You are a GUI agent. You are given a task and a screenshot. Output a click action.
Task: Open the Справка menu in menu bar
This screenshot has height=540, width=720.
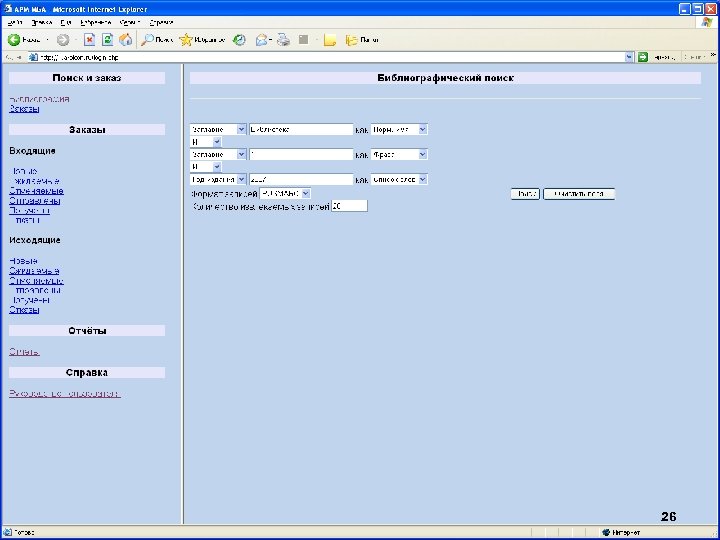[161, 22]
